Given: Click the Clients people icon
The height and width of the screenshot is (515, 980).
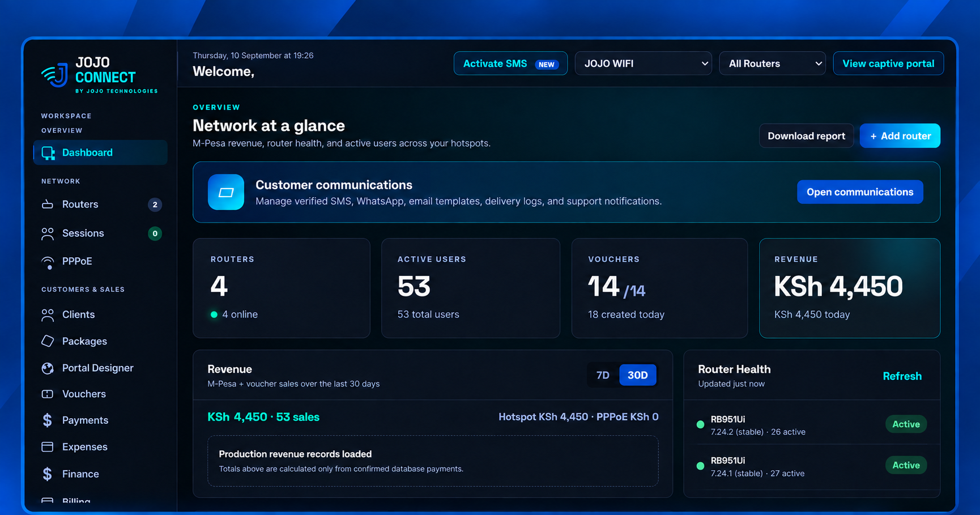Looking at the screenshot, I should coord(48,315).
